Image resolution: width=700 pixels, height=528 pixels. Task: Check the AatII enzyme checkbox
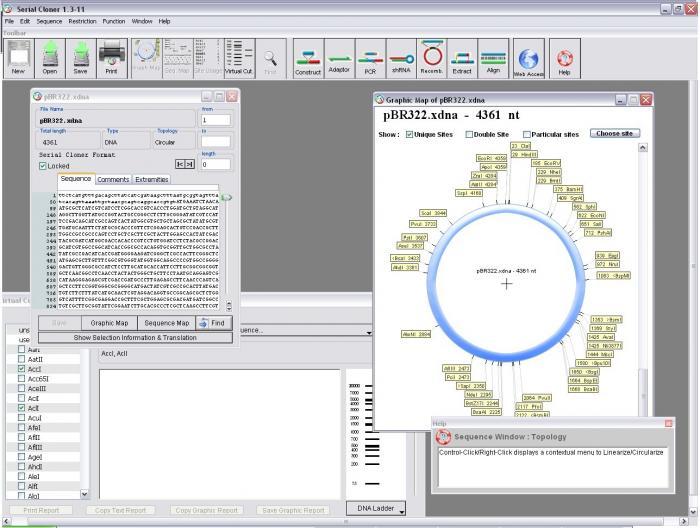click(21, 359)
